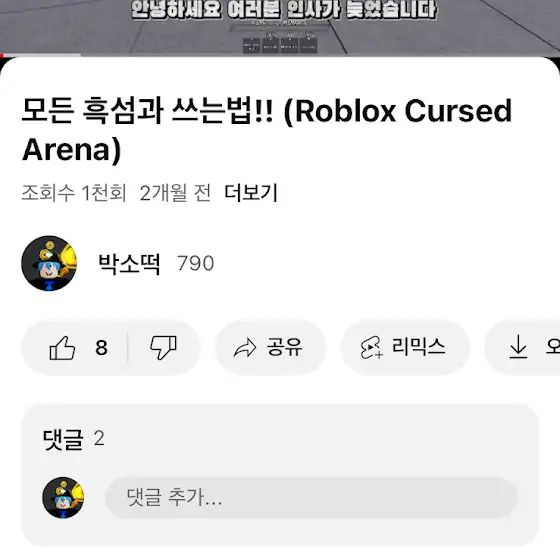
Task: Open the 박소떡 channel avatar
Action: point(49,263)
